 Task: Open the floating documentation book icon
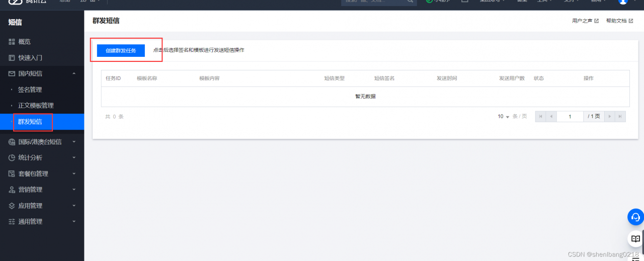coord(635,238)
